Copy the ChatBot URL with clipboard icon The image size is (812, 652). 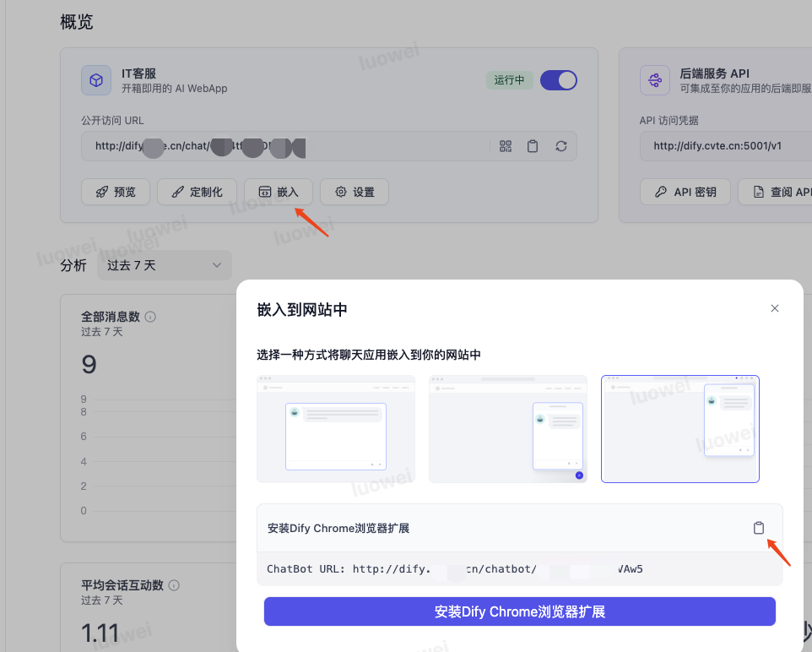[x=758, y=528]
